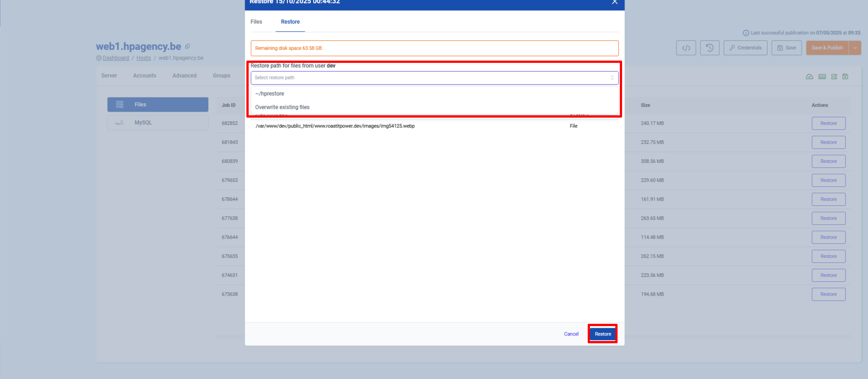Go to the Hosts breadcrumb link
The width and height of the screenshot is (868, 379).
click(x=143, y=58)
